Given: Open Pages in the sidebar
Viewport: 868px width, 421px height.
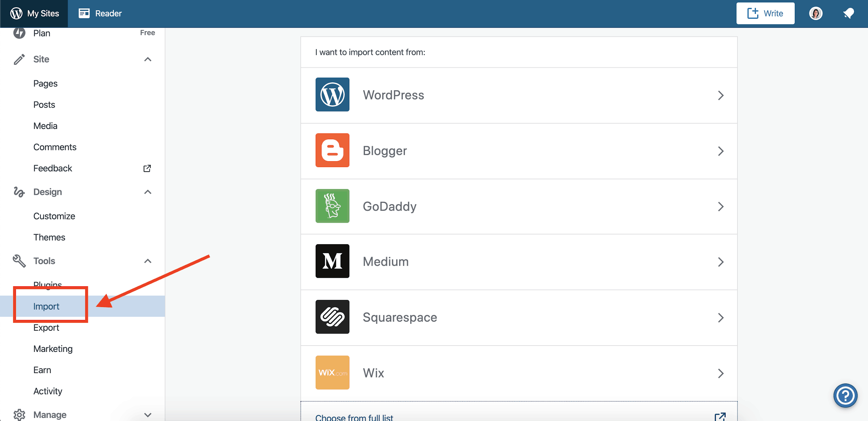Looking at the screenshot, I should point(45,84).
